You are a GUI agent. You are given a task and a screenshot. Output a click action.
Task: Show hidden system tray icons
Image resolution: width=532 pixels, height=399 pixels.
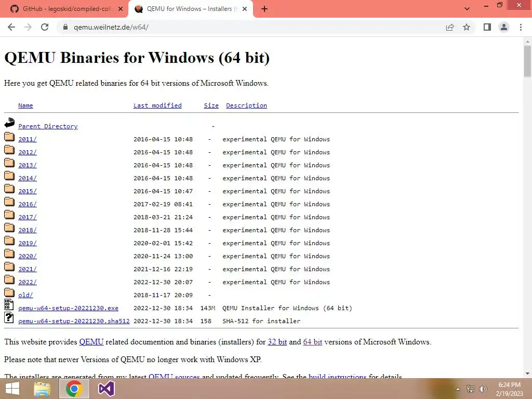pyautogui.click(x=458, y=389)
